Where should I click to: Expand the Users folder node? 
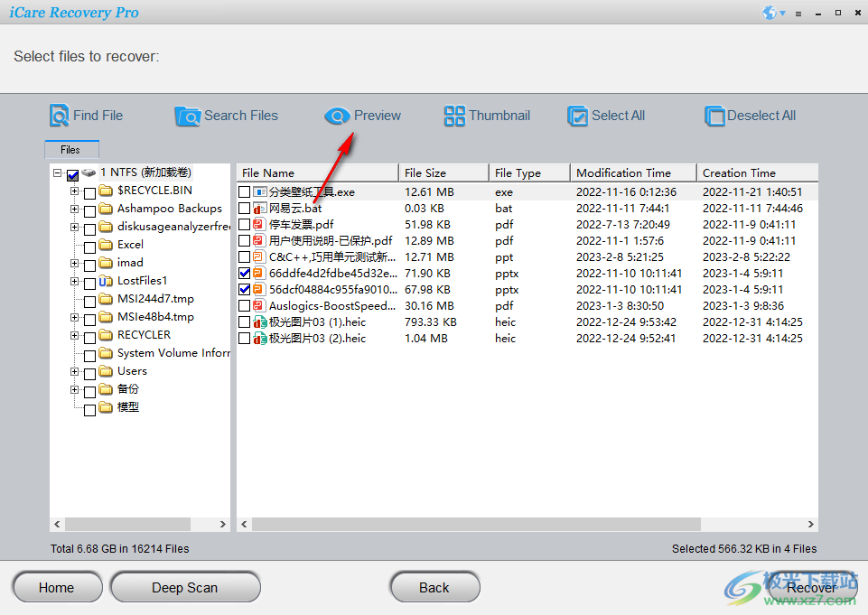(74, 370)
